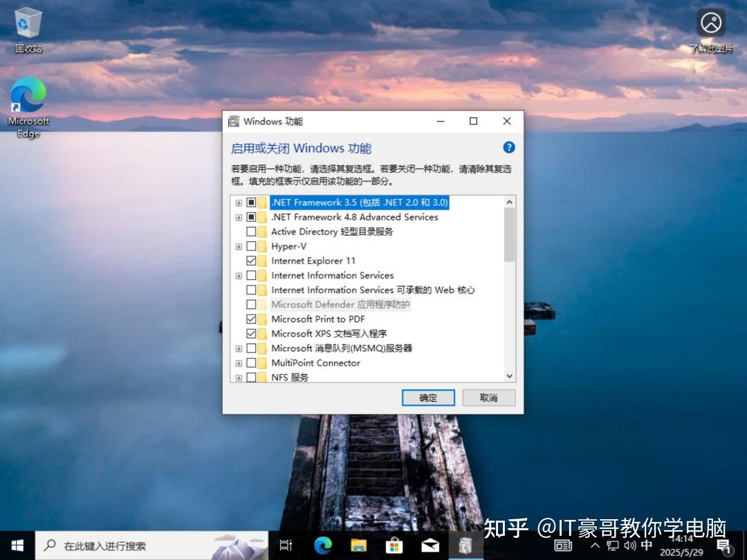
Task: Click the 取消 button to cancel
Action: (488, 398)
